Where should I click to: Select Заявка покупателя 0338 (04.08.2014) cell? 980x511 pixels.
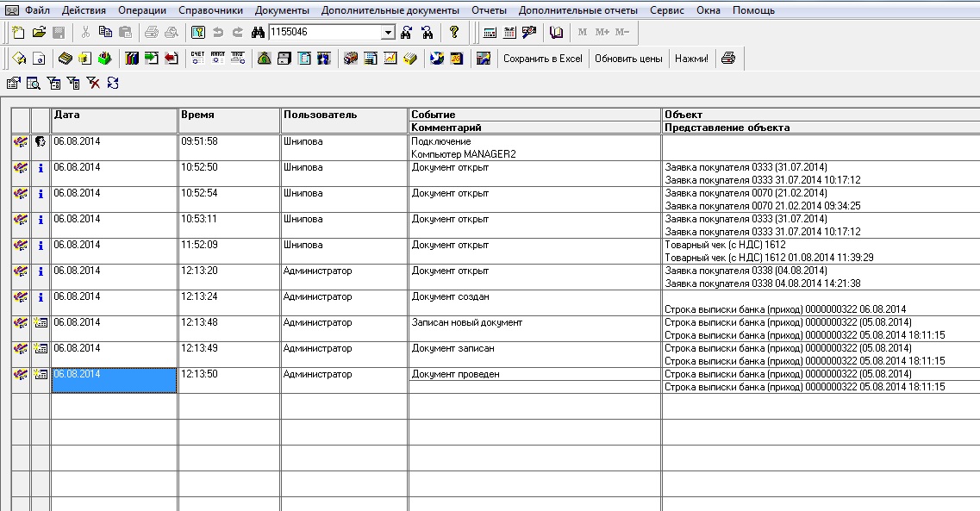pyautogui.click(x=821, y=271)
